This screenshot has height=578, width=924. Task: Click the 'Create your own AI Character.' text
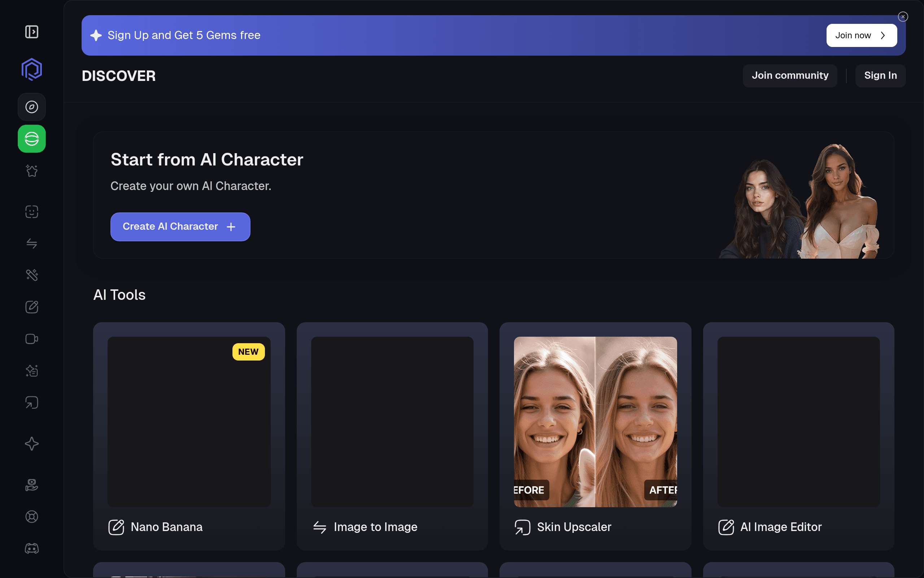pyautogui.click(x=191, y=186)
